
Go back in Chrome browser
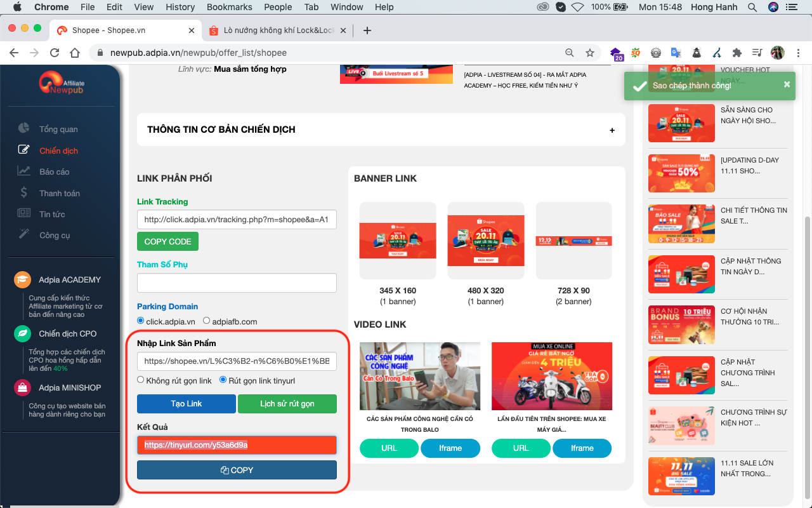coord(14,53)
